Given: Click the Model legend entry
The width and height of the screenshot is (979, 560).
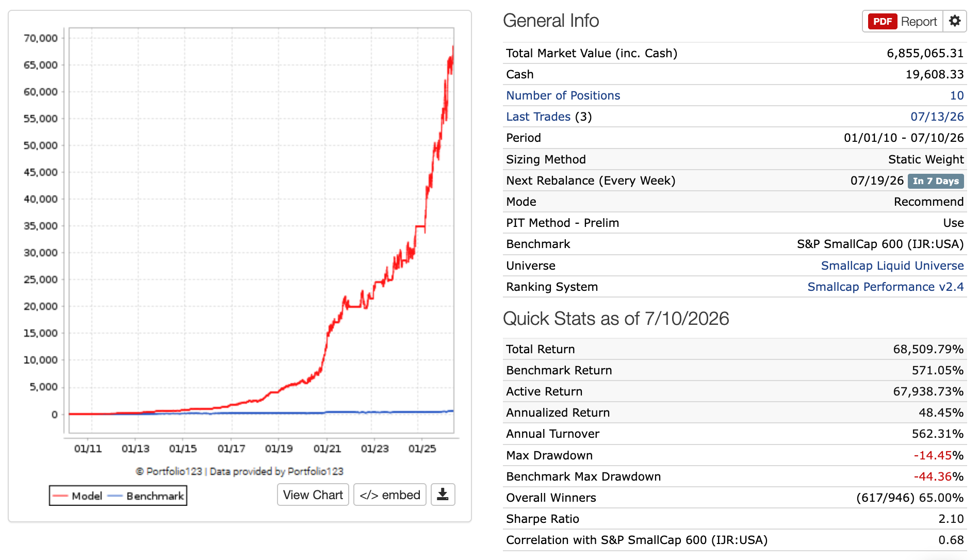Looking at the screenshot, I should click(77, 496).
